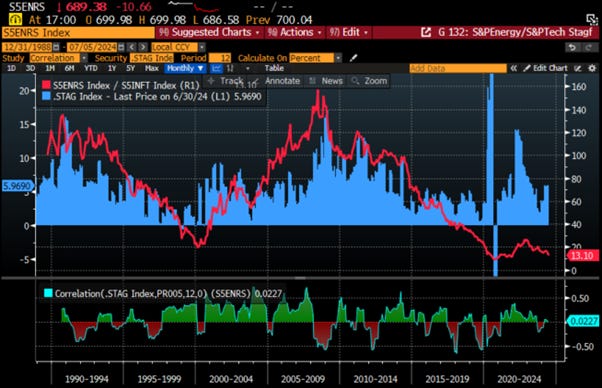Open the Suggested Charts menu
Viewport: 602px width, 388px height.
(210, 32)
